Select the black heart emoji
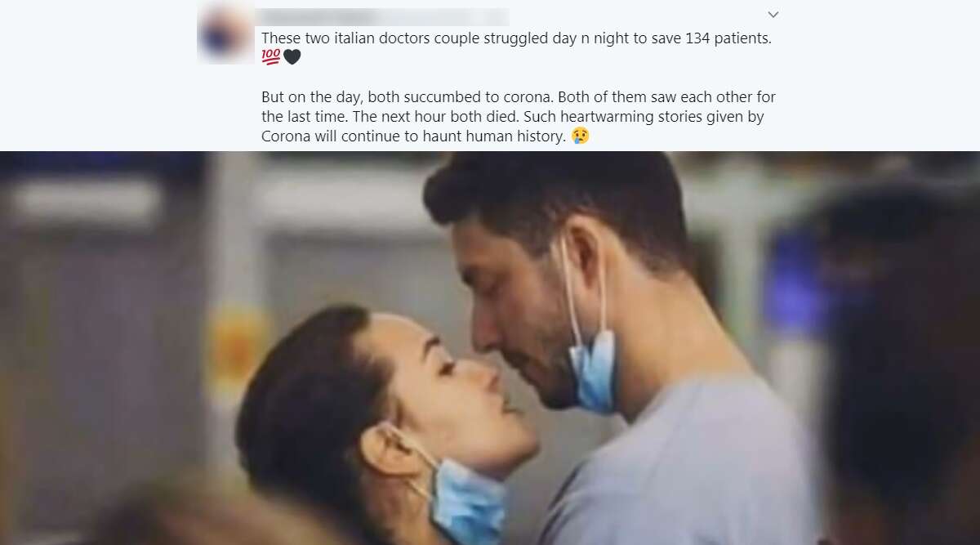Viewport: 980px width, 545px height. (292, 57)
